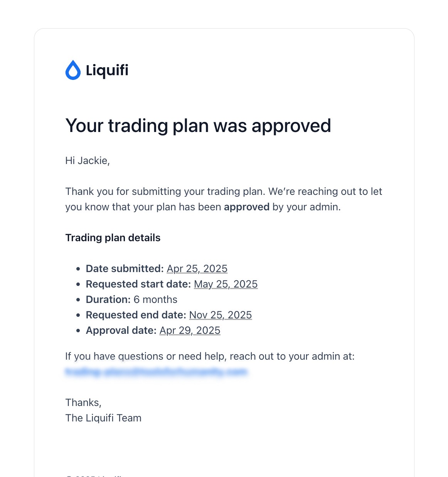Click the 'Your trading plan was approved' heading
Image resolution: width=448 pixels, height=477 pixels.
click(x=198, y=126)
